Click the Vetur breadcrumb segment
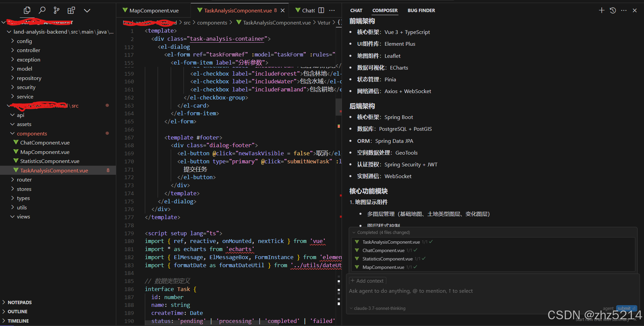The height and width of the screenshot is (326, 644). tap(324, 23)
